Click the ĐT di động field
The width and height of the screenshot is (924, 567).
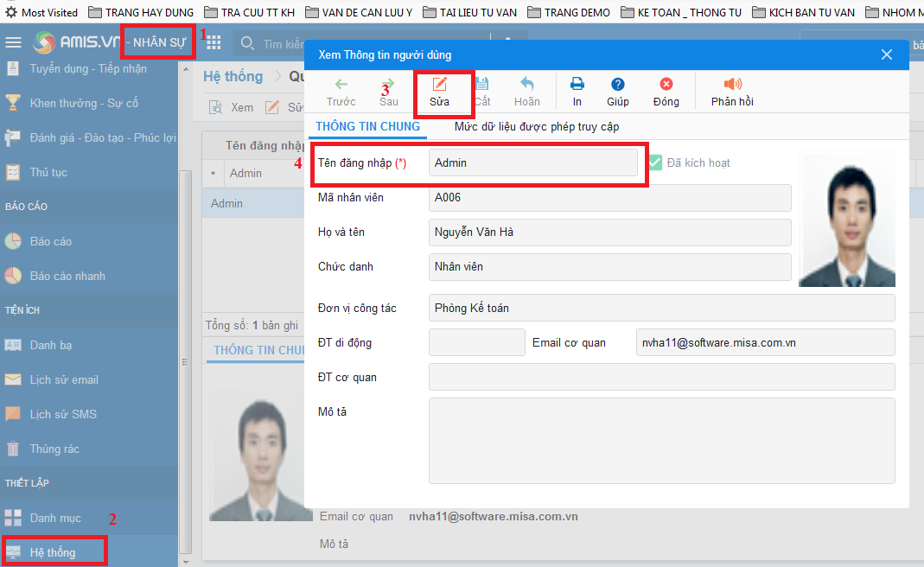[x=477, y=342]
